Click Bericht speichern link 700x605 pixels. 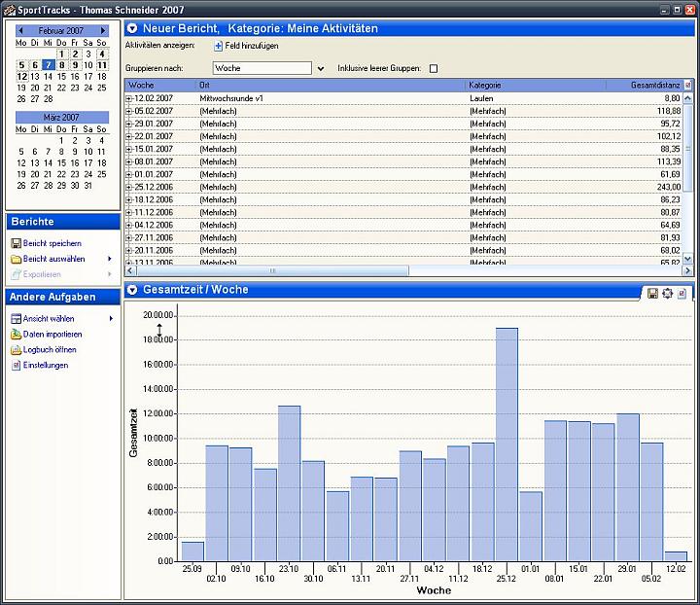tap(52, 243)
